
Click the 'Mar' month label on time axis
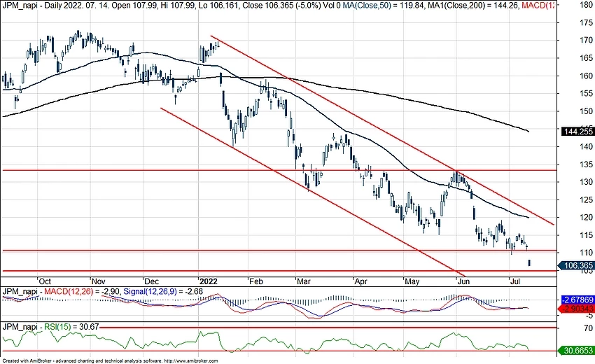(x=304, y=281)
